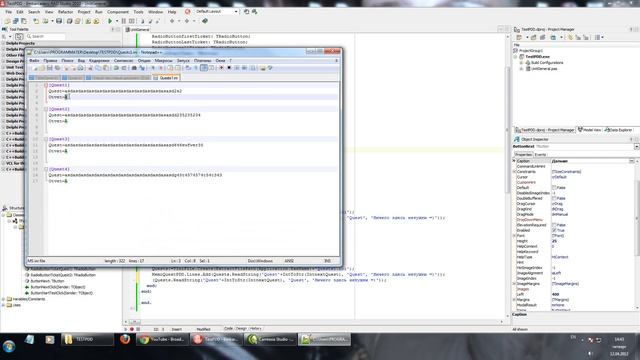Click the Redo icon in Notepad++ toolbar

click(x=124, y=68)
